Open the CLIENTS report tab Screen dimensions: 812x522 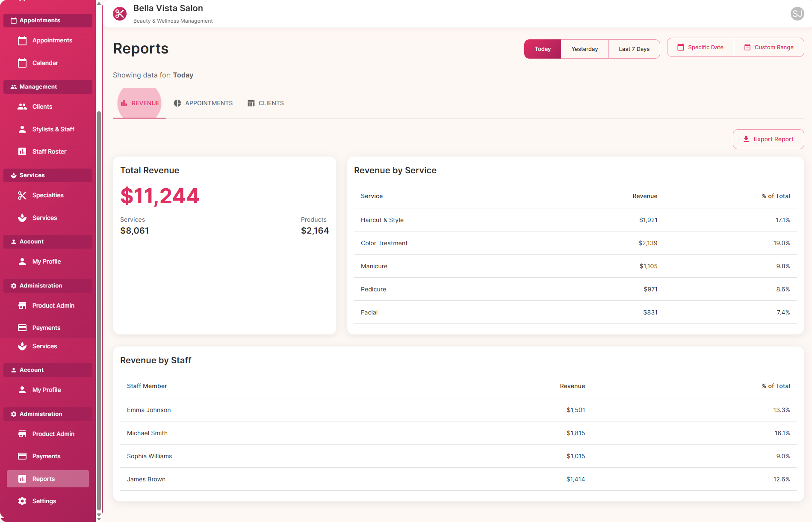click(x=265, y=103)
